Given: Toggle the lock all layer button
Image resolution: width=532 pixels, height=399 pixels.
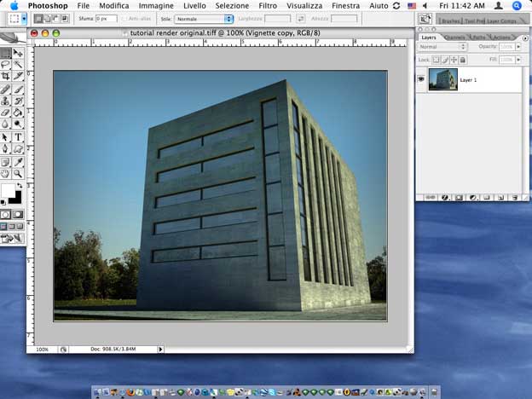Looking at the screenshot, I should (463, 60).
